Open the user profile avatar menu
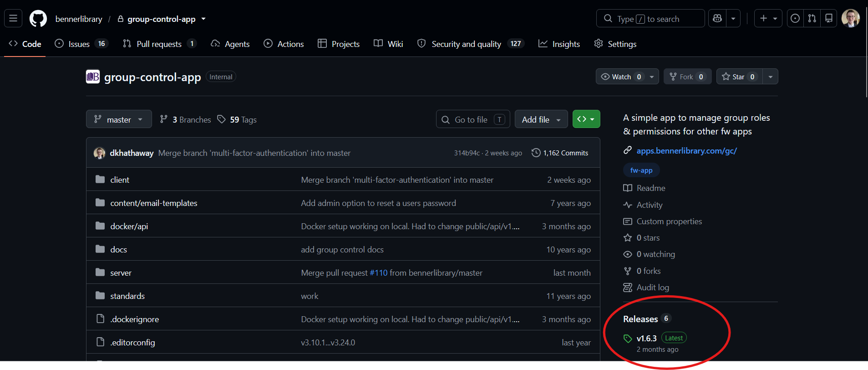Image resolution: width=868 pixels, height=370 pixels. pyautogui.click(x=850, y=18)
